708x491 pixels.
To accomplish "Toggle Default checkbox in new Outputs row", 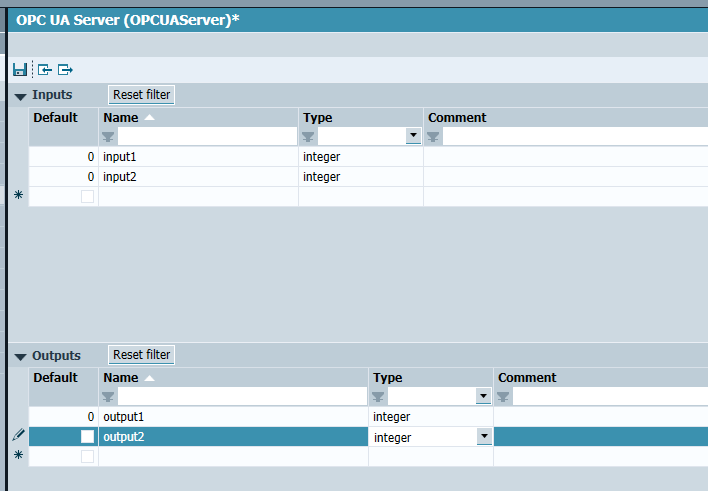I will 88,456.
